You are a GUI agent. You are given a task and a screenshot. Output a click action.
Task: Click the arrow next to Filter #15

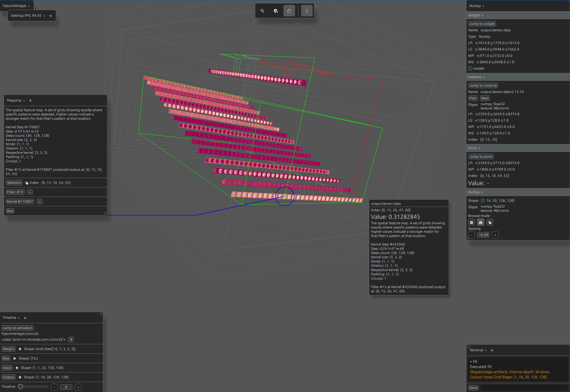click(30, 192)
